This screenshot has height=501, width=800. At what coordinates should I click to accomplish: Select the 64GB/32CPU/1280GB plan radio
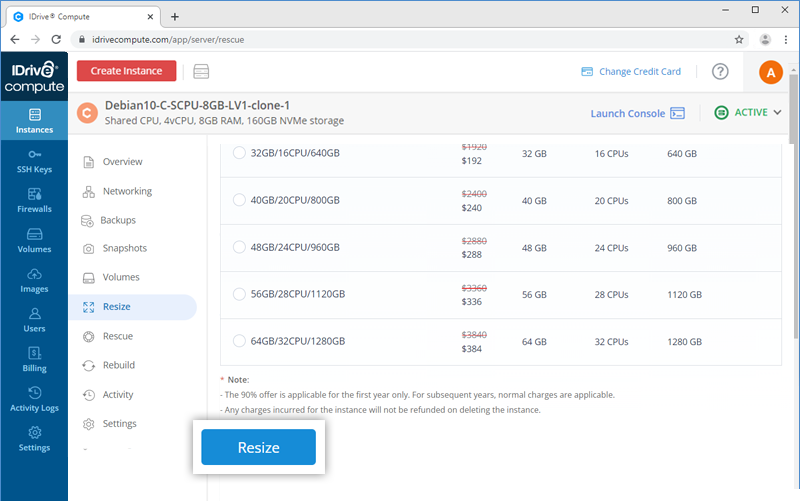(239, 341)
